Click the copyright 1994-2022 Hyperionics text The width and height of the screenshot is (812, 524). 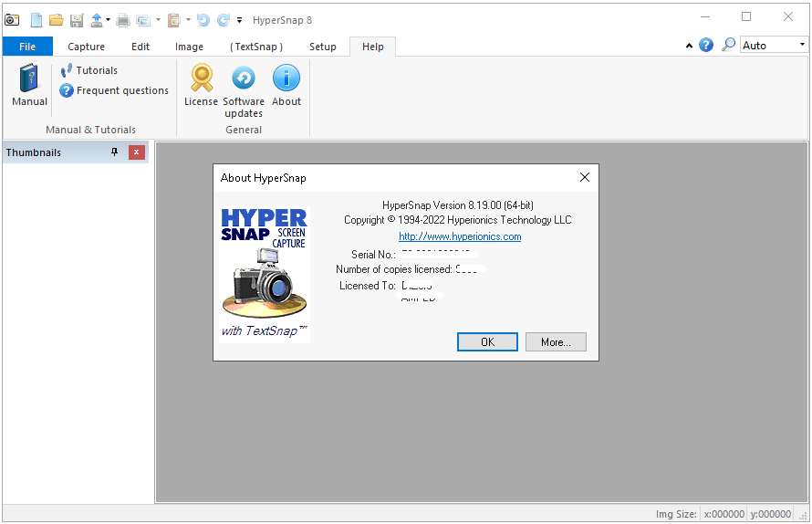458,220
